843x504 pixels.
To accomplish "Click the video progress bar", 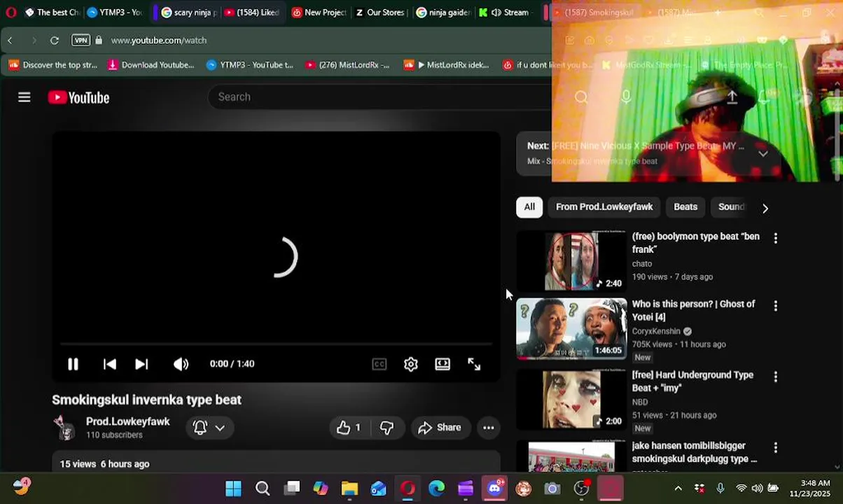I will coord(276,344).
